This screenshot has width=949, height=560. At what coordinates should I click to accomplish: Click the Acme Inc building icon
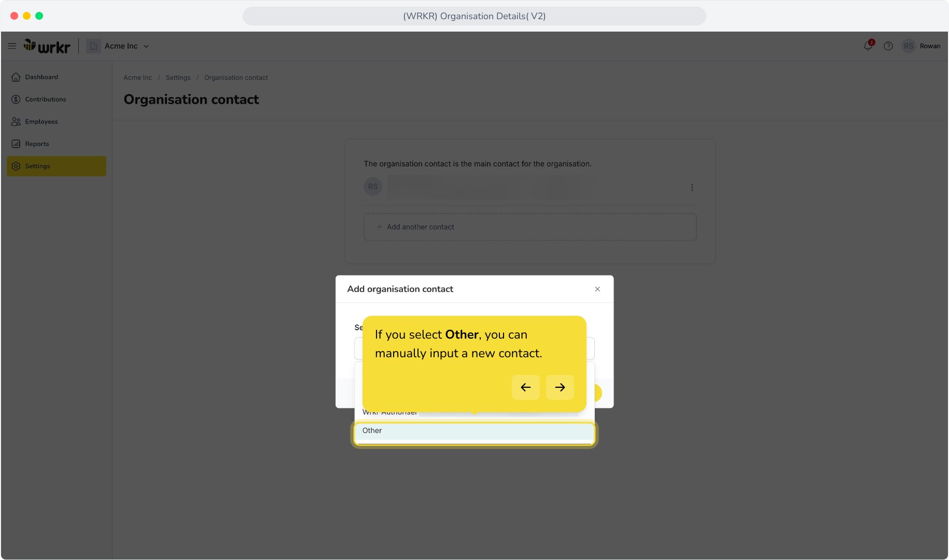(x=93, y=46)
